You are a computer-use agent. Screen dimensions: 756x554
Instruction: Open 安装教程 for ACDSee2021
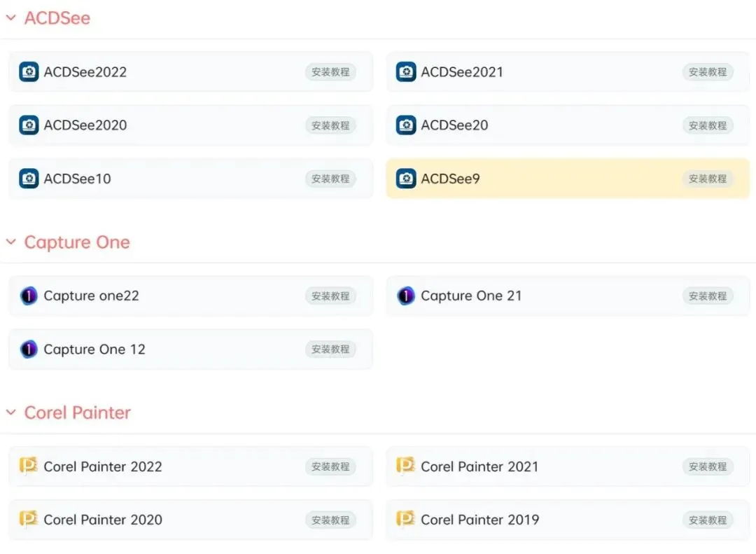point(708,72)
